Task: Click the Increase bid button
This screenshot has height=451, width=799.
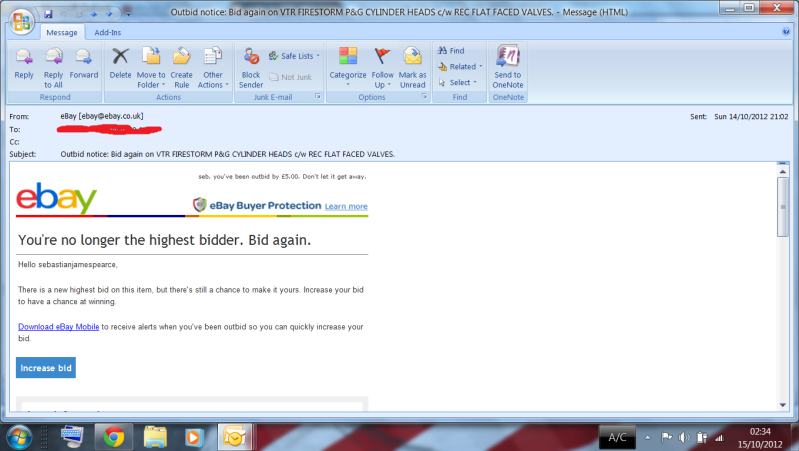Action: click(x=46, y=367)
